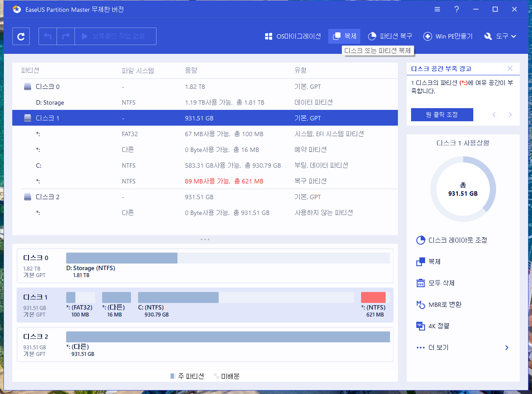Image resolution: width=532 pixels, height=394 pixels.
Task: Select the 16 MB 예약 파티션 row
Action: point(205,150)
